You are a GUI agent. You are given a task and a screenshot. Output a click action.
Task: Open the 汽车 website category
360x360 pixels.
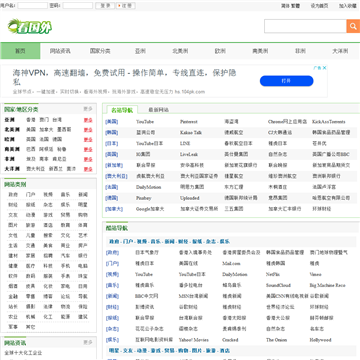point(65,256)
